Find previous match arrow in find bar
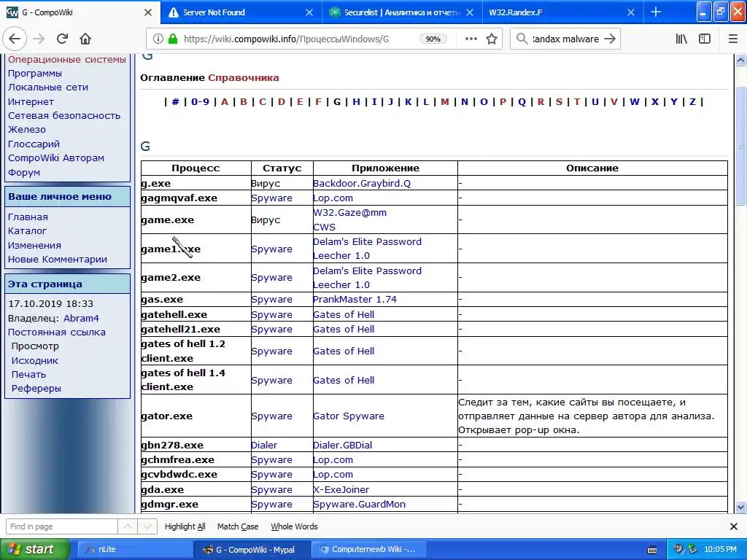Image resolution: width=747 pixels, height=560 pixels. click(128, 526)
